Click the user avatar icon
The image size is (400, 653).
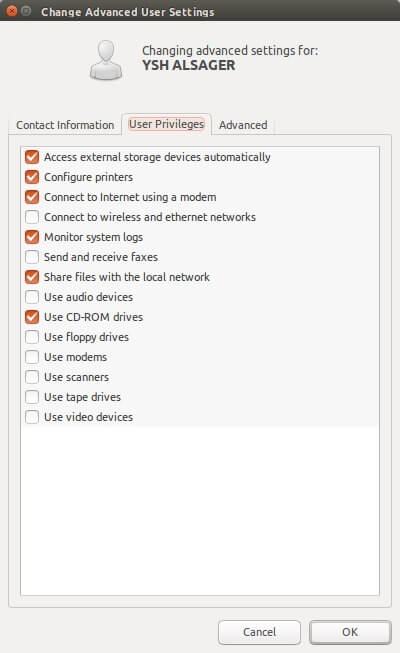coord(106,60)
